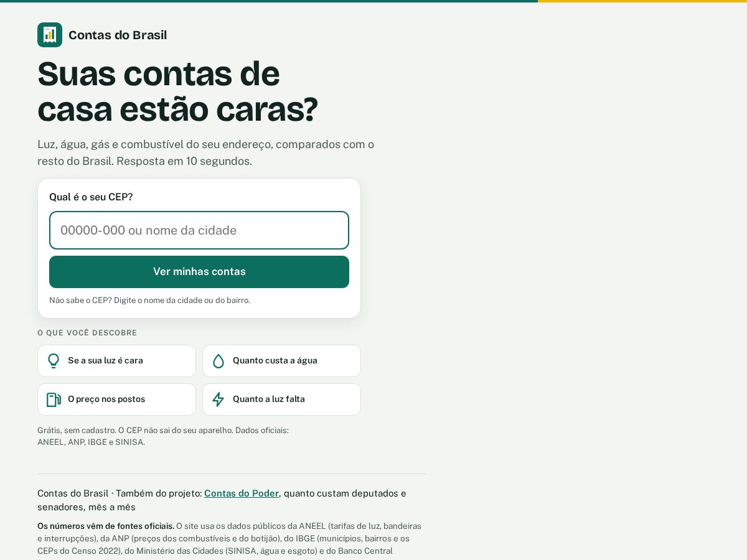Select the O preço nos postos card
The height and width of the screenshot is (560, 747).
point(116,399)
